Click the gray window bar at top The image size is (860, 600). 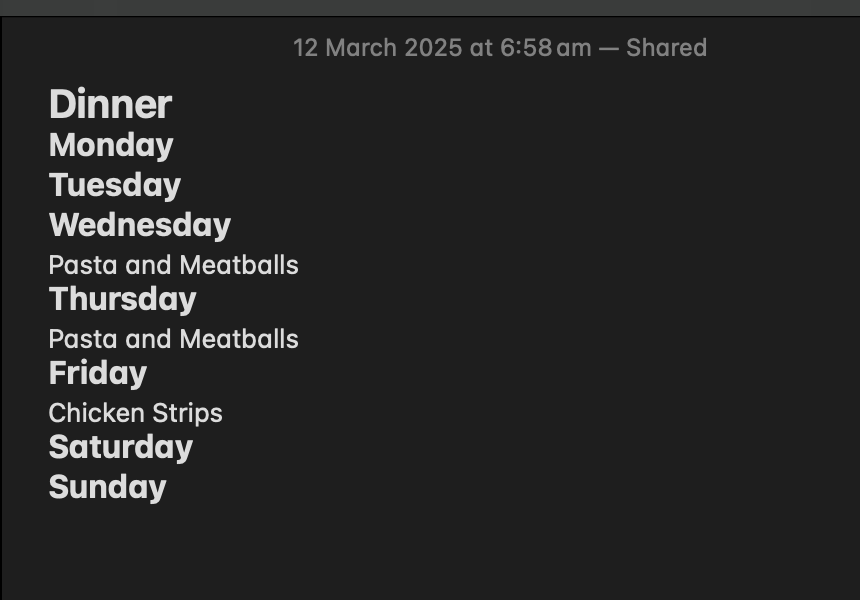click(x=430, y=8)
